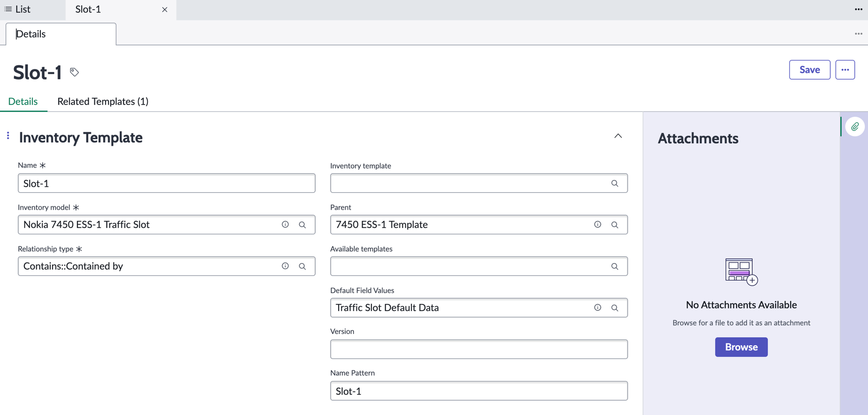The width and height of the screenshot is (868, 415).
Task: Click the Inventory Template heading
Action: 81,138
